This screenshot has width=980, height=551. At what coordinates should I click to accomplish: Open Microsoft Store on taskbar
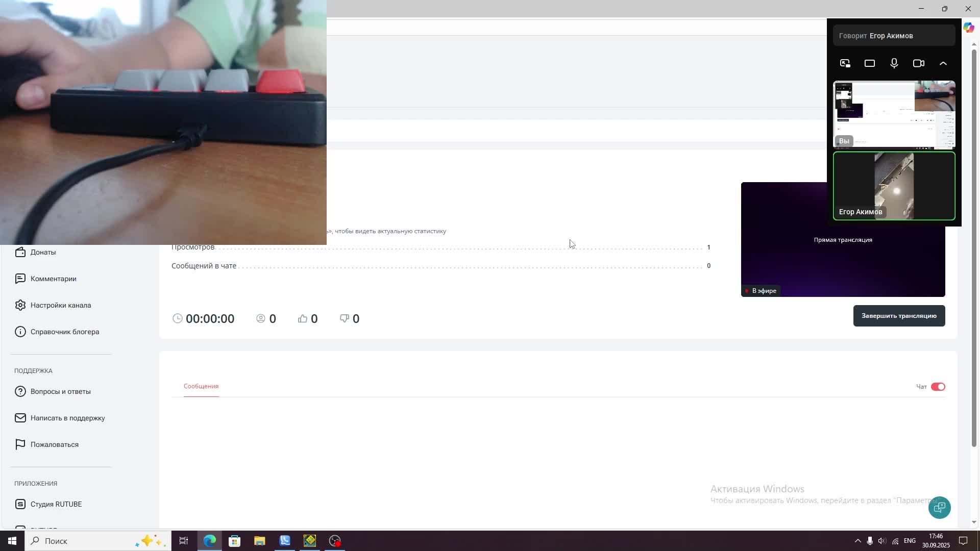click(235, 541)
